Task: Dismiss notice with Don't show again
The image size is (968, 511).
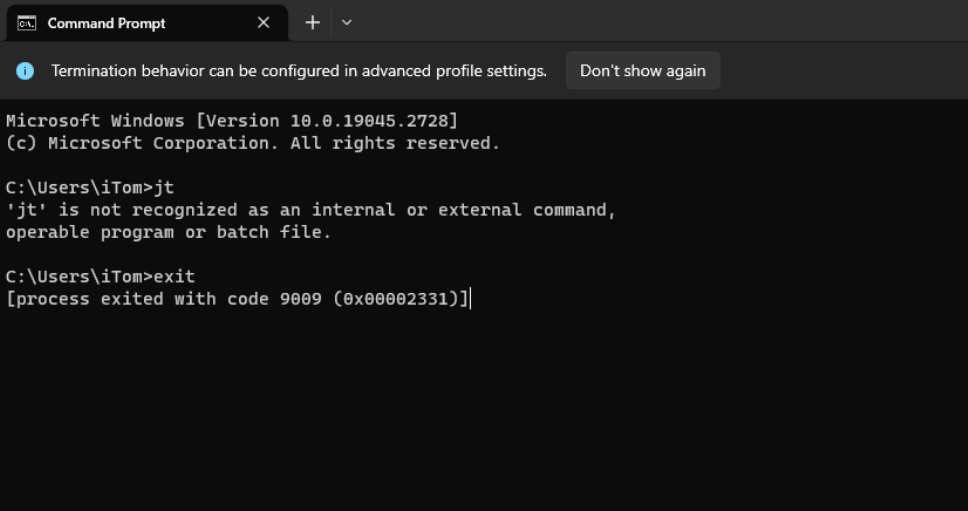Action: [x=643, y=71]
